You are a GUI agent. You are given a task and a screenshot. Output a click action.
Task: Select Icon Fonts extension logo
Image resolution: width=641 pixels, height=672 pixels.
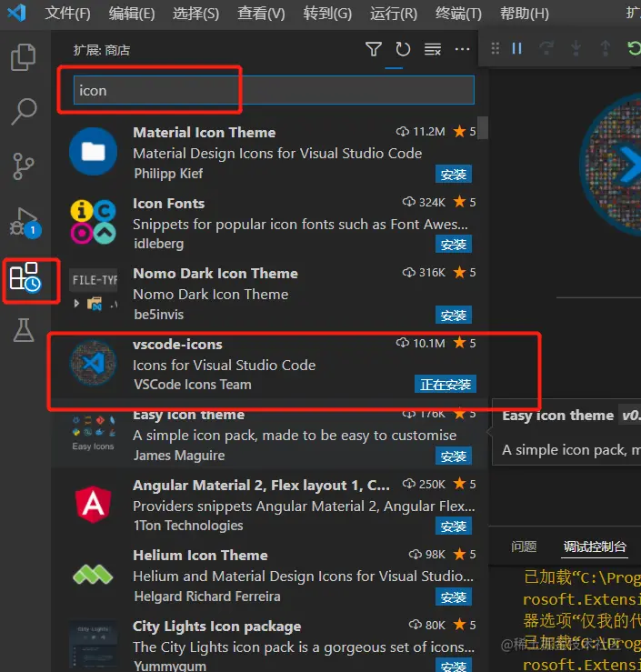tap(93, 222)
